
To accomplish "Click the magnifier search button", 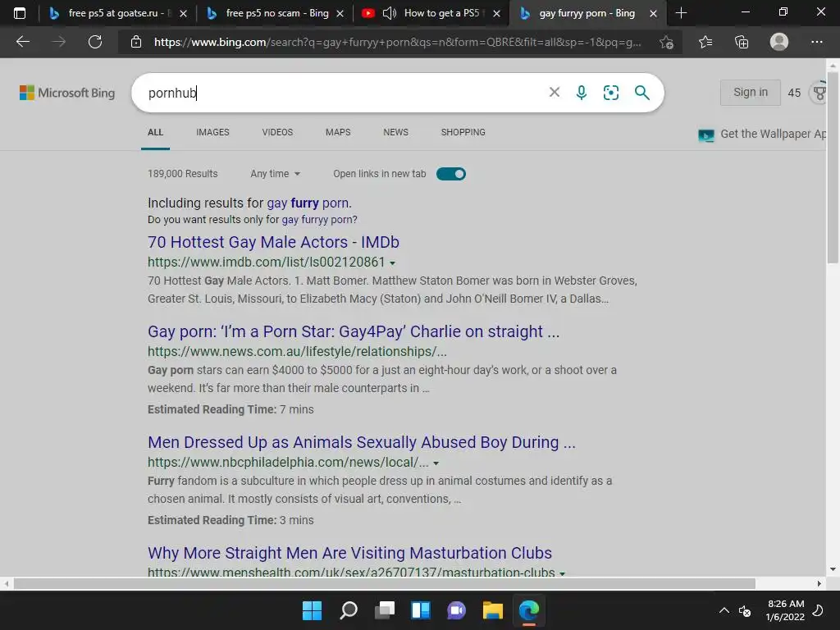I will (641, 93).
